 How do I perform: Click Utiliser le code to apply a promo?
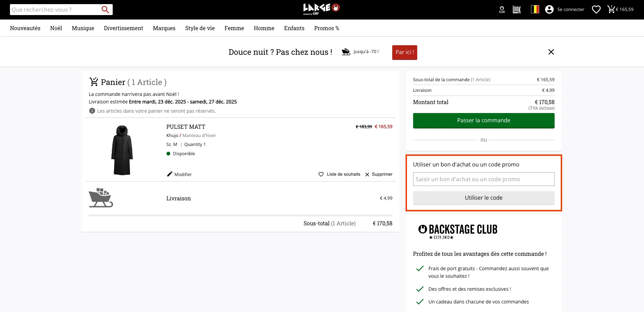point(483,198)
